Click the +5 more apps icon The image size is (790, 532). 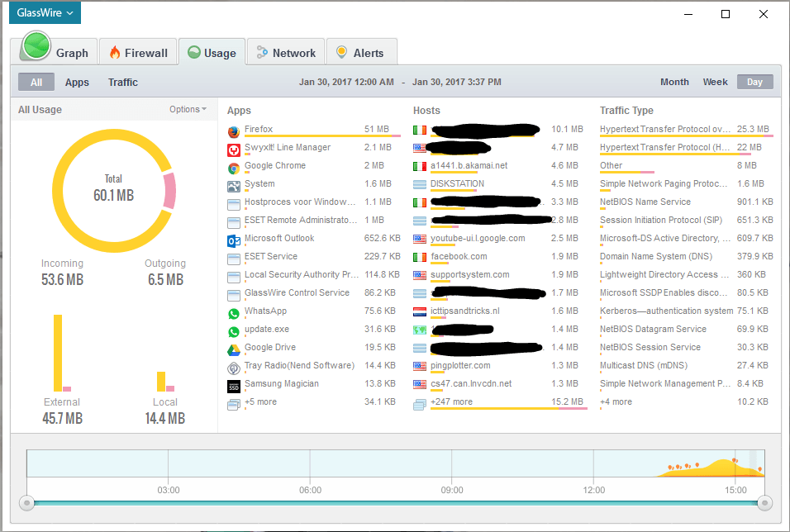[x=233, y=405]
